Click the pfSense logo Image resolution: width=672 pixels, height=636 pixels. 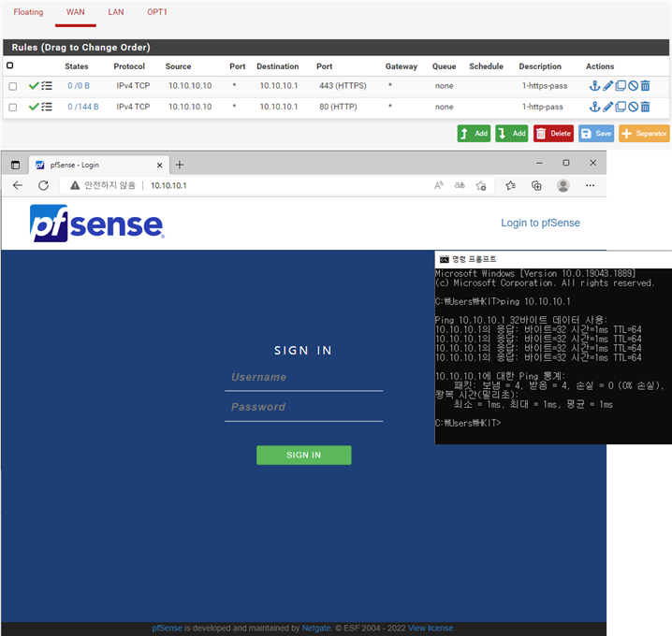(96, 224)
